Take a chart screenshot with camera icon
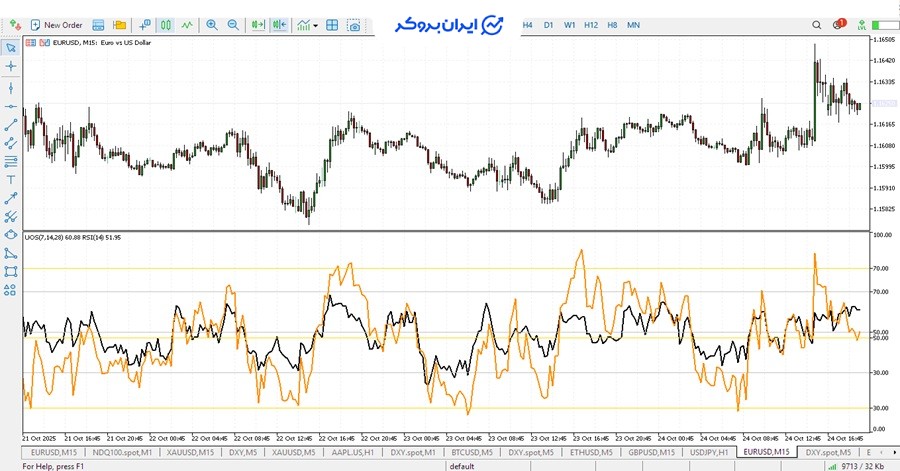The image size is (900, 471). click(x=354, y=24)
